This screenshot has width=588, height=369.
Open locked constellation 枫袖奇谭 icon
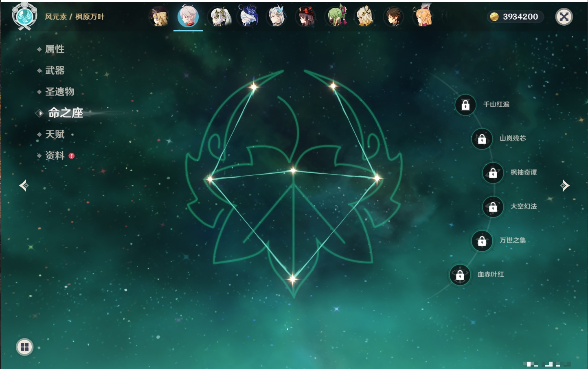(493, 173)
